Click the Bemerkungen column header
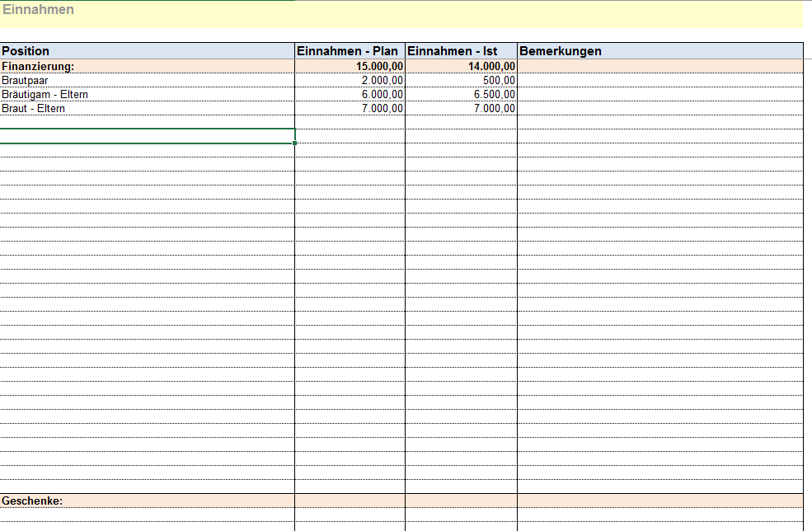Viewport: 812px width, 531px height. [659, 51]
